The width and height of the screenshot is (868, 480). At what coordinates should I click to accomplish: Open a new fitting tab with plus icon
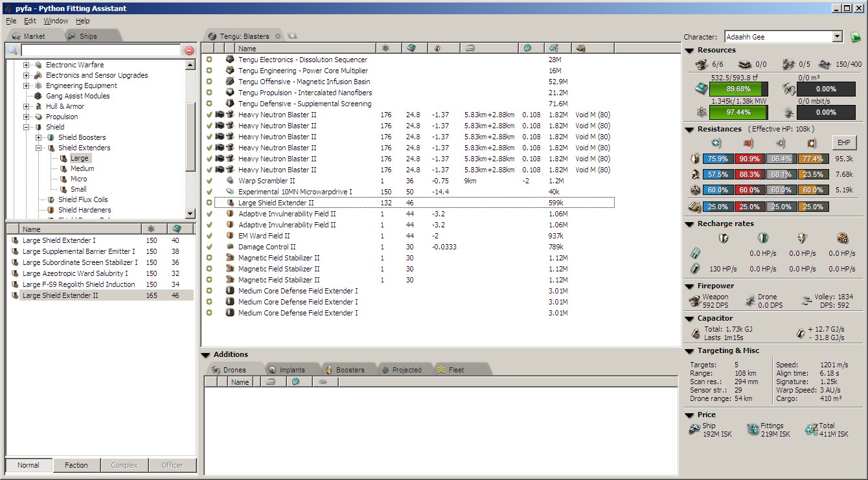[293, 36]
